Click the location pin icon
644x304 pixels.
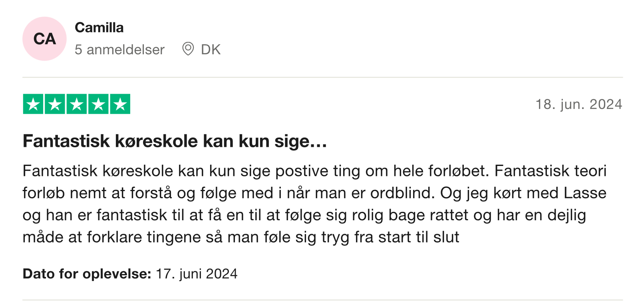pyautogui.click(x=188, y=49)
